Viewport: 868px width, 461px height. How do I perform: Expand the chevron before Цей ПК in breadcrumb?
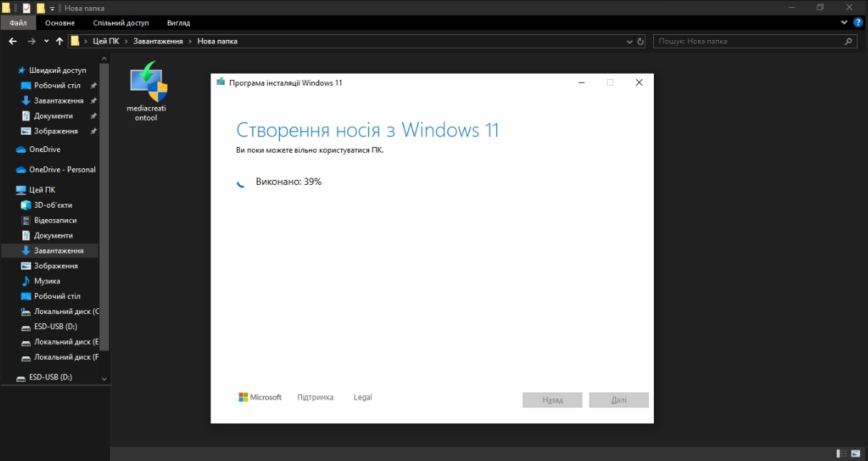point(86,41)
